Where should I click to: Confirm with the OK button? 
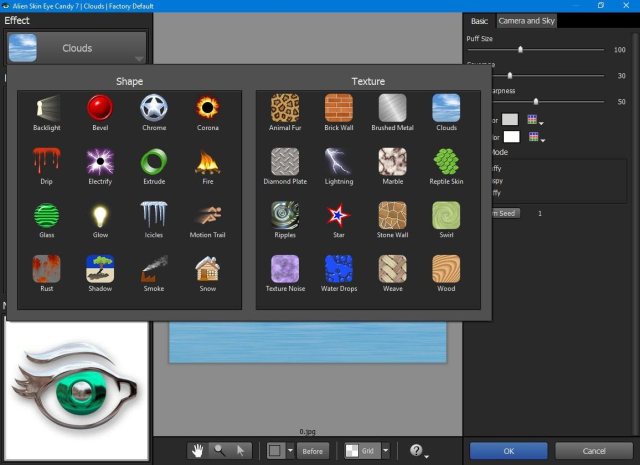pos(509,451)
